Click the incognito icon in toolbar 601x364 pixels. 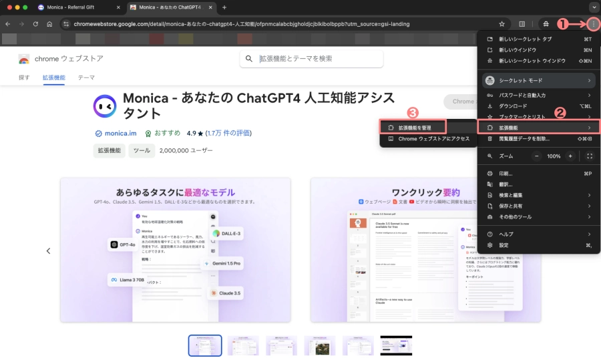click(546, 24)
